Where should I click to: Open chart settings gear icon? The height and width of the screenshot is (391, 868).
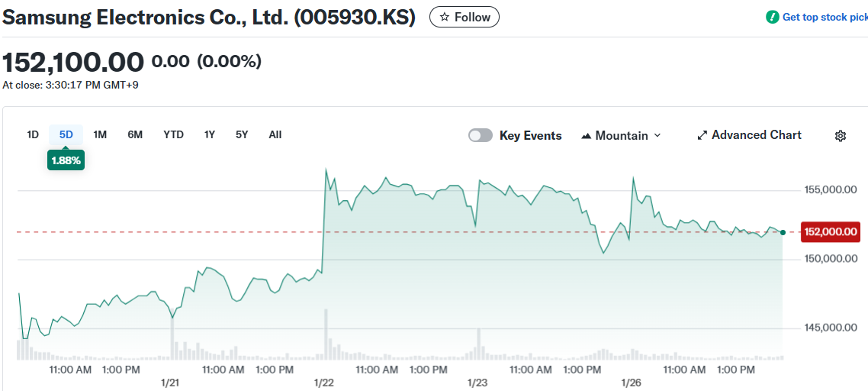841,136
